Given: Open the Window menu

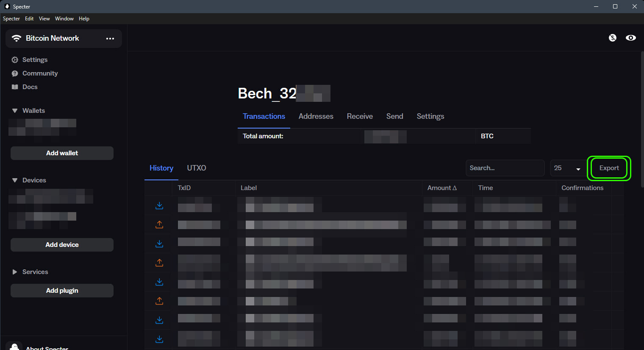Looking at the screenshot, I should click(x=64, y=19).
